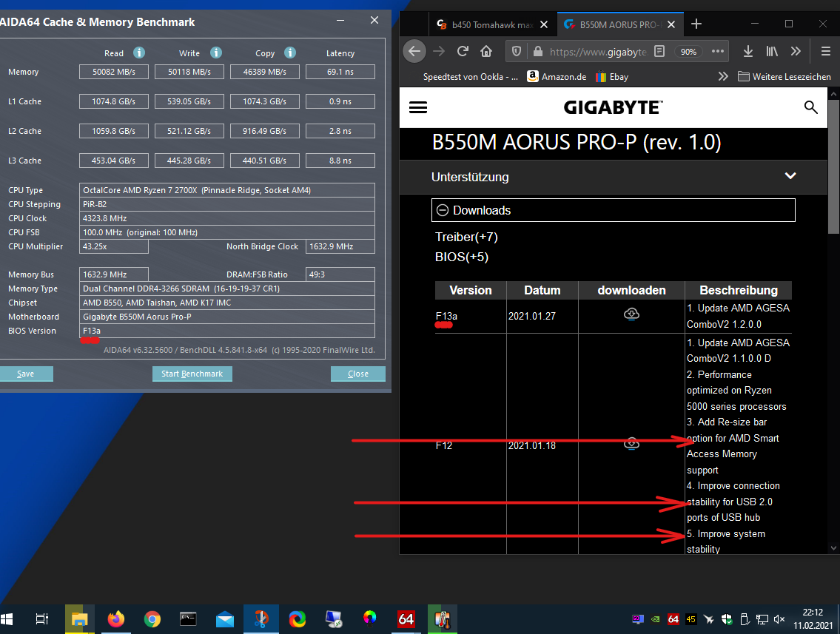Click the Gigabyte site search icon
This screenshot has height=634, width=840.
click(x=810, y=107)
